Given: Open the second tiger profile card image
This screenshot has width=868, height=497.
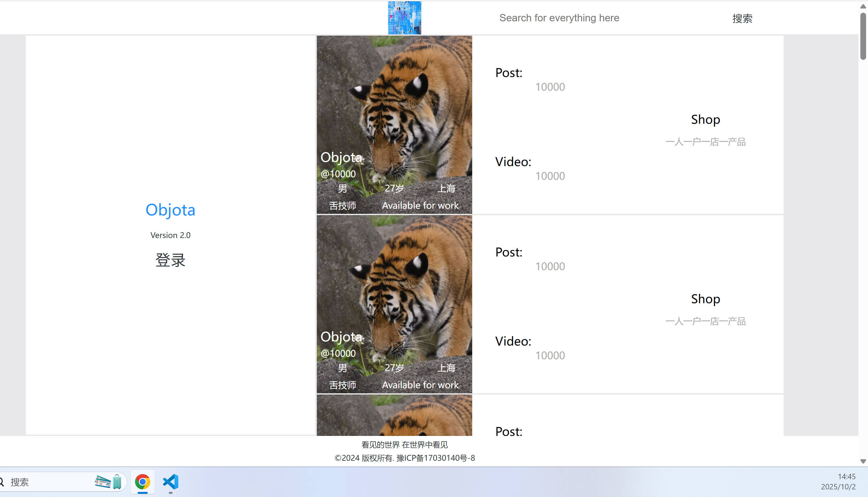Looking at the screenshot, I should (394, 304).
